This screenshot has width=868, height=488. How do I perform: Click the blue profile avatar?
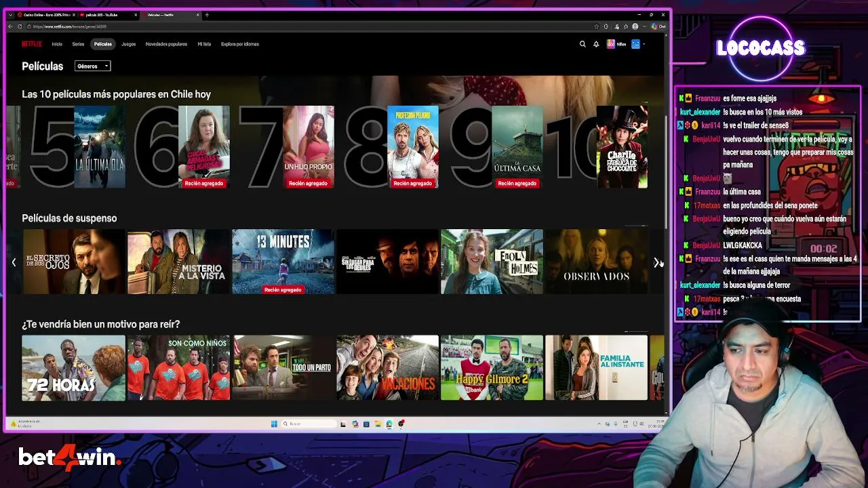tap(635, 44)
